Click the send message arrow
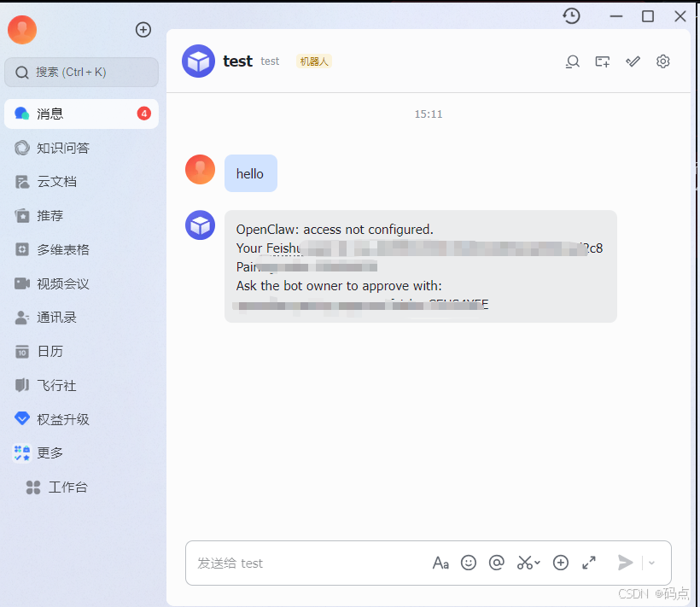 click(626, 563)
